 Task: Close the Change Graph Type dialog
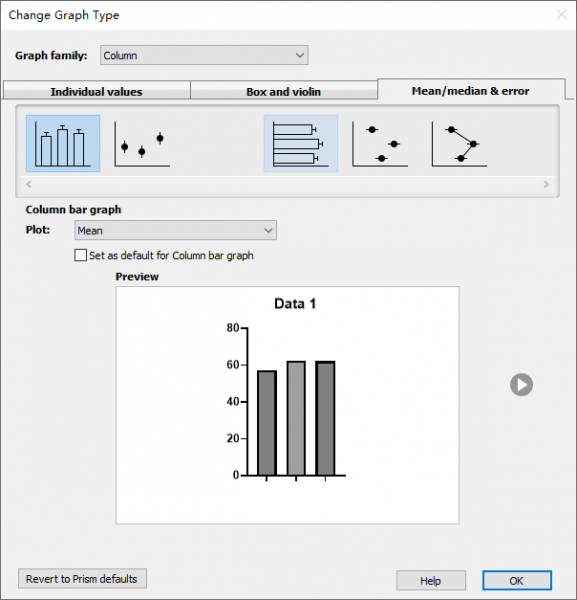[561, 15]
